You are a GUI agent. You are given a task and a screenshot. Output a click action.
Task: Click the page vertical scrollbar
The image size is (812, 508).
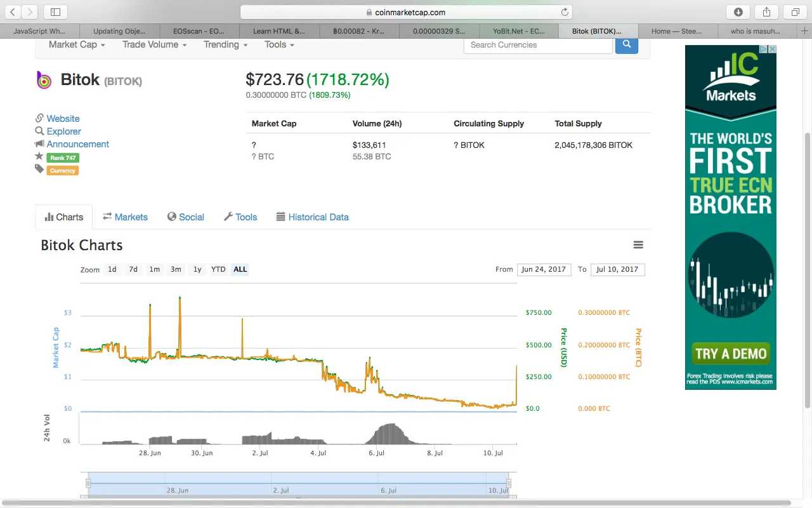807,270
